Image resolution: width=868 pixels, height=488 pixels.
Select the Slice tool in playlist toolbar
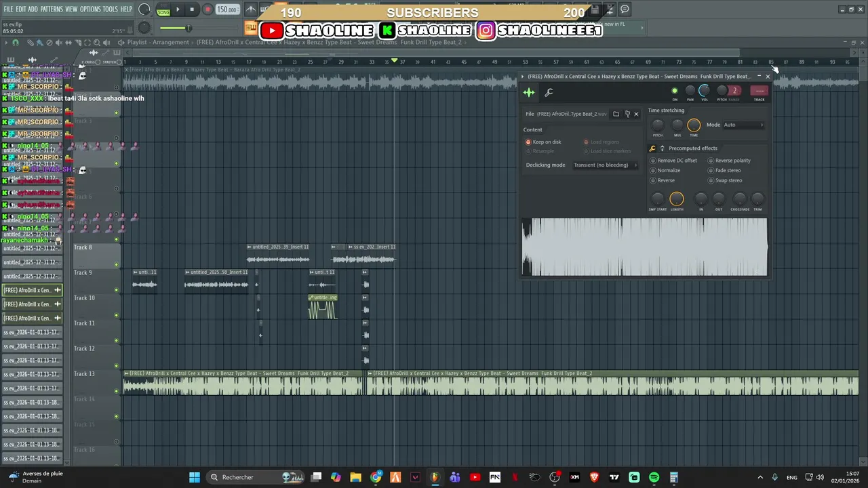tap(78, 43)
